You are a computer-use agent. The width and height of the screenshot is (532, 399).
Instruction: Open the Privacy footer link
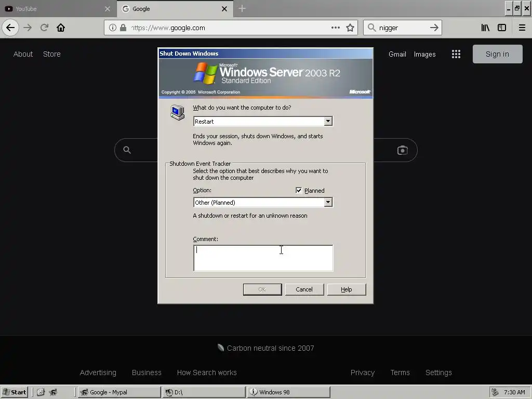coord(363,373)
